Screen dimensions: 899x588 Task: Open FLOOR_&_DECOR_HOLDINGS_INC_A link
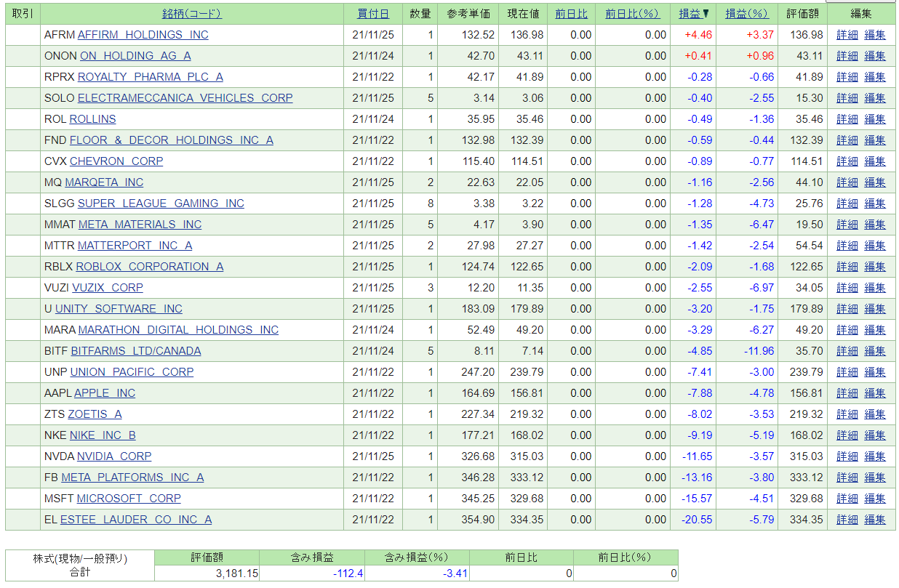tap(172, 140)
